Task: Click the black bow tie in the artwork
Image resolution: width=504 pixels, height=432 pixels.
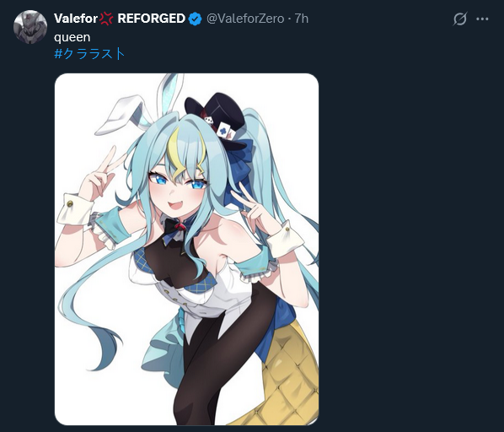Action: coord(174,229)
